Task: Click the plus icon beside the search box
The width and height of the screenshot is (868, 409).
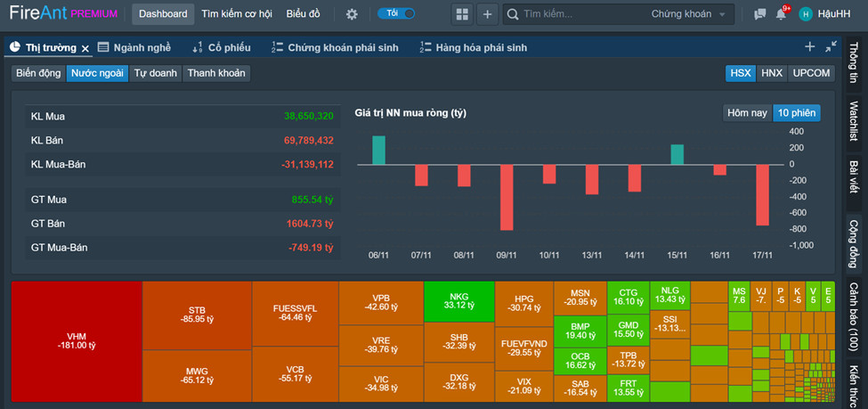Action: (487, 14)
